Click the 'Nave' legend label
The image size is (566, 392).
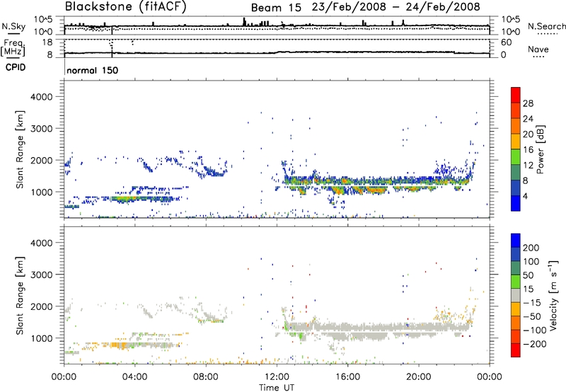pyautogui.click(x=538, y=49)
